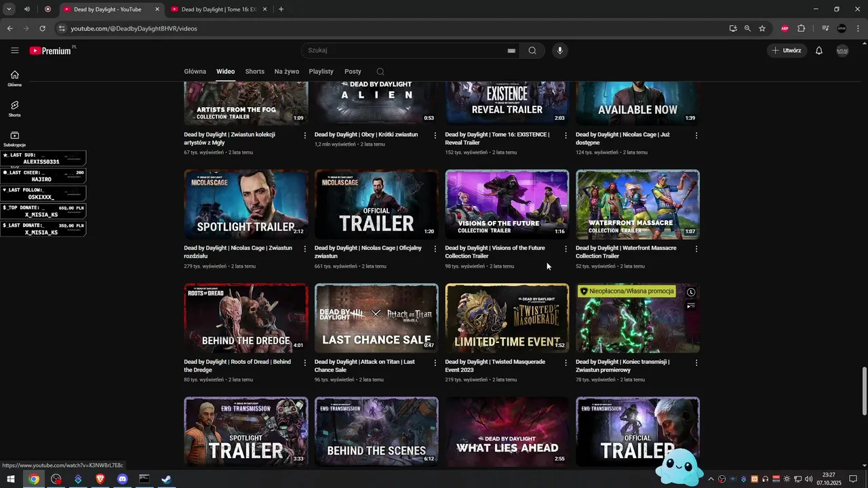Switch to the Na żywo channel tab
Image resolution: width=868 pixels, height=488 pixels.
coord(287,71)
